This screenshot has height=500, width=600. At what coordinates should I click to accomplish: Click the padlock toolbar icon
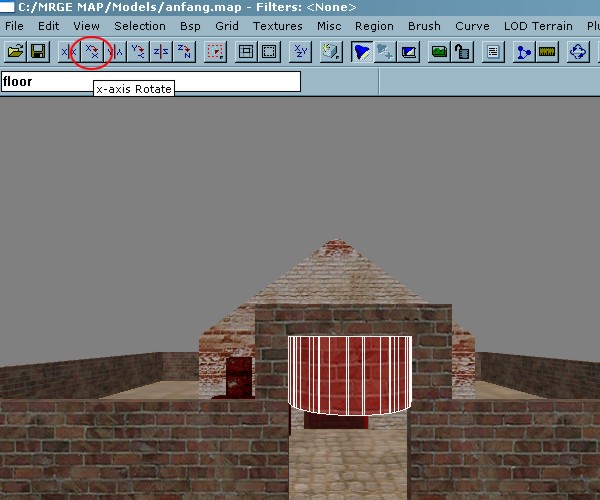(x=462, y=51)
